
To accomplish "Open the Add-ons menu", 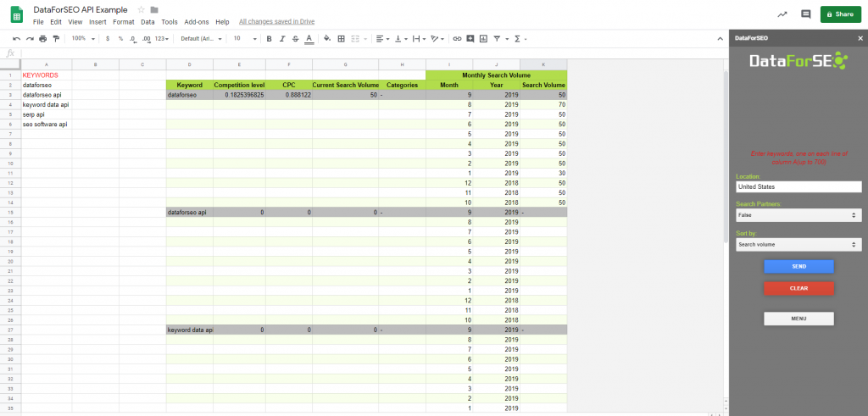I will [x=197, y=22].
